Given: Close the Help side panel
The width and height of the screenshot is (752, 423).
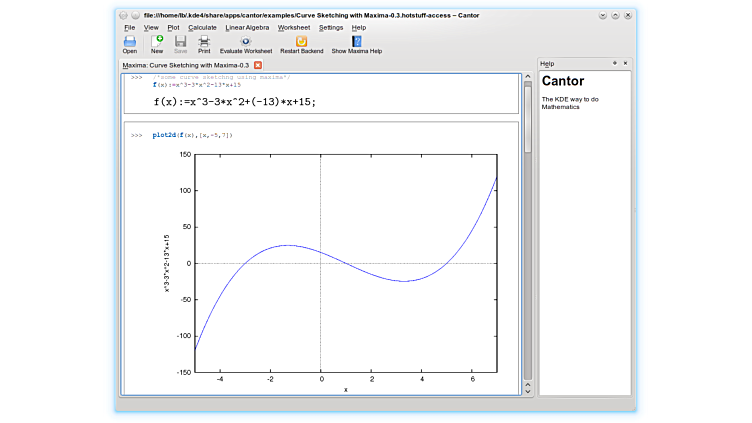Looking at the screenshot, I should coord(625,63).
